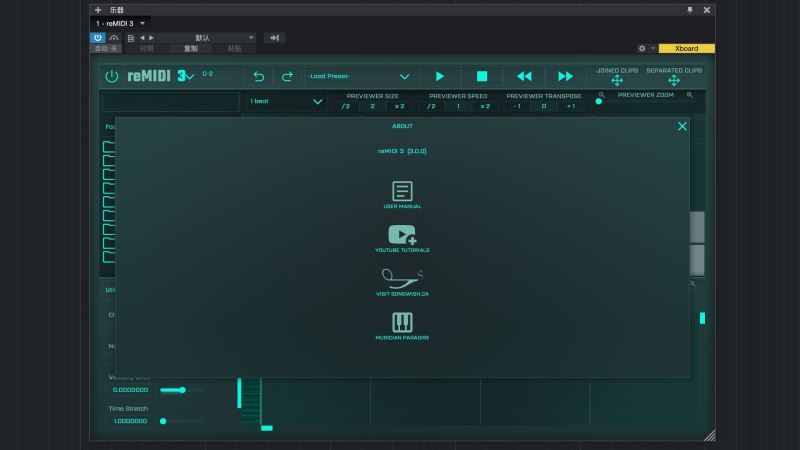Click previewer zoom-out magnifier icon
The height and width of the screenshot is (450, 800).
601,95
